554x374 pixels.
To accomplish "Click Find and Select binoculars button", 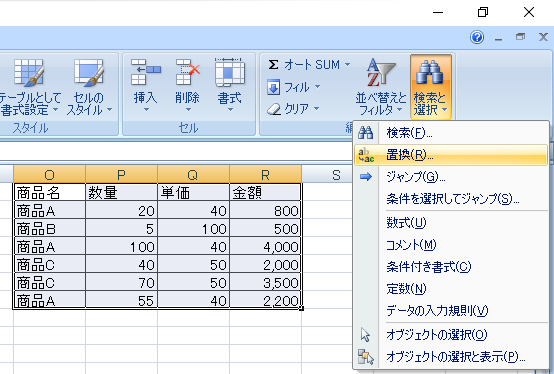I will pyautogui.click(x=431, y=87).
